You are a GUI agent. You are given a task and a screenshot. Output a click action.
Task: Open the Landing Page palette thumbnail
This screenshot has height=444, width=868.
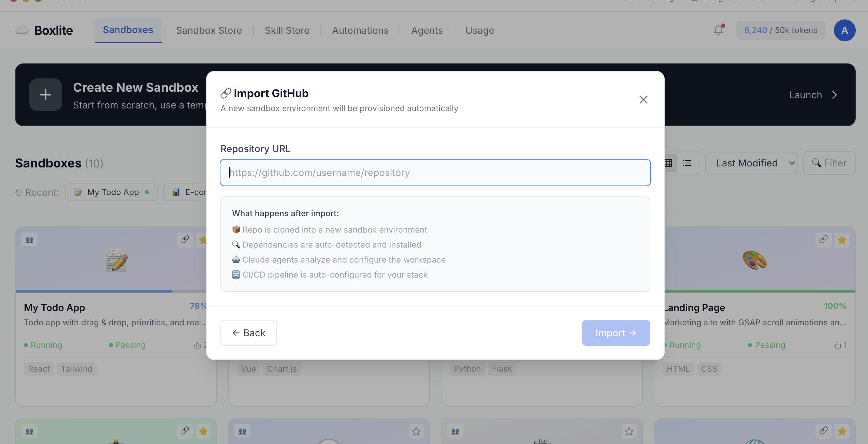pos(755,260)
